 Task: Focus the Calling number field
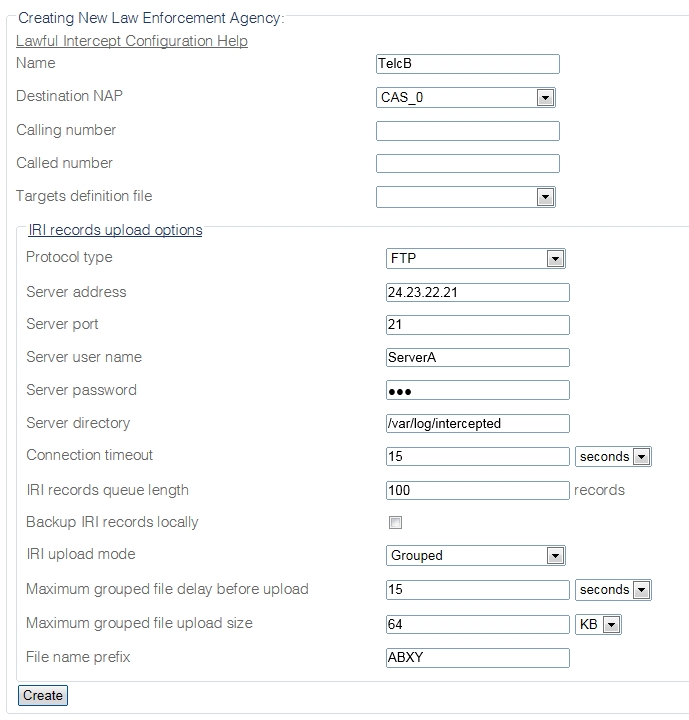click(x=467, y=131)
